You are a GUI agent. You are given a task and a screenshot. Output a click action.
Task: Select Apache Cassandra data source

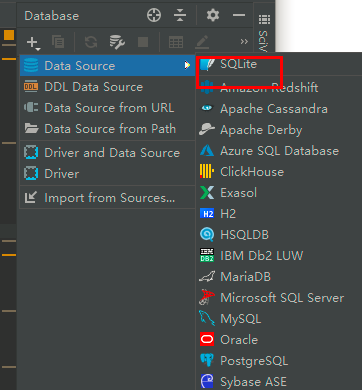(279, 109)
